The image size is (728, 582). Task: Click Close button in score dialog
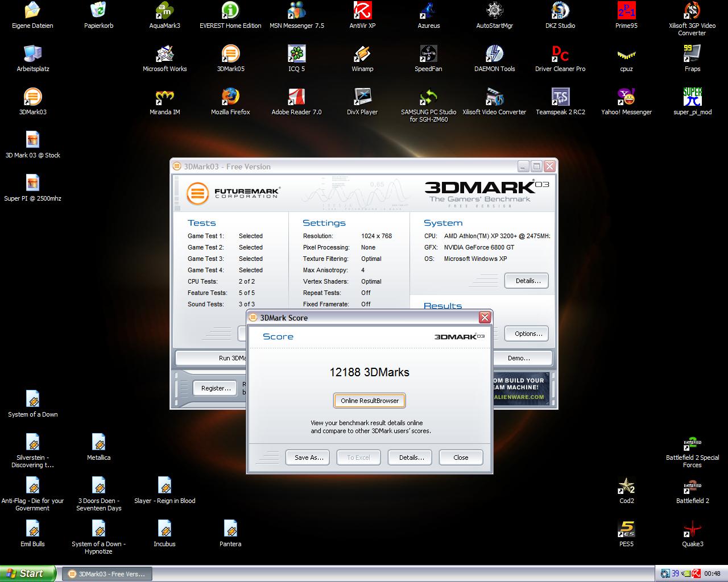(x=461, y=458)
